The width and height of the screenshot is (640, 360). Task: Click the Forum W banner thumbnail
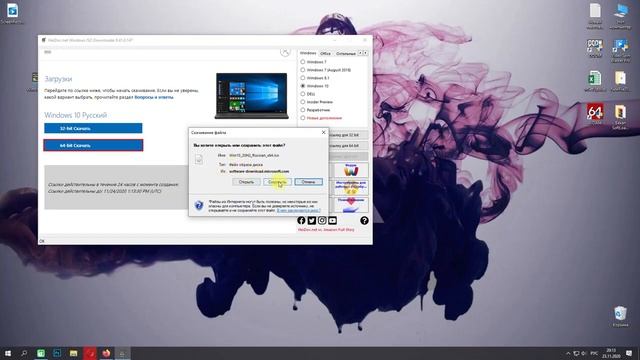point(351,170)
